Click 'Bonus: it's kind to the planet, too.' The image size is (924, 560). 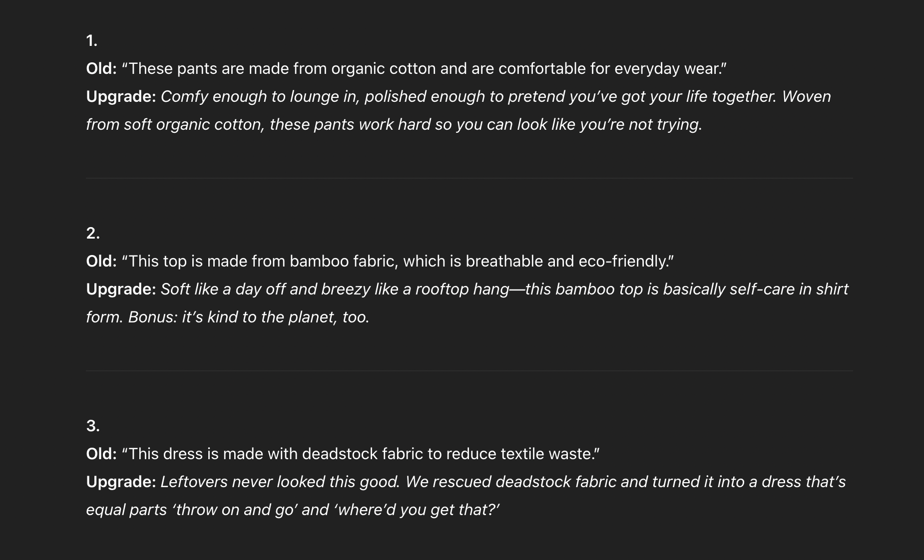[x=249, y=317]
